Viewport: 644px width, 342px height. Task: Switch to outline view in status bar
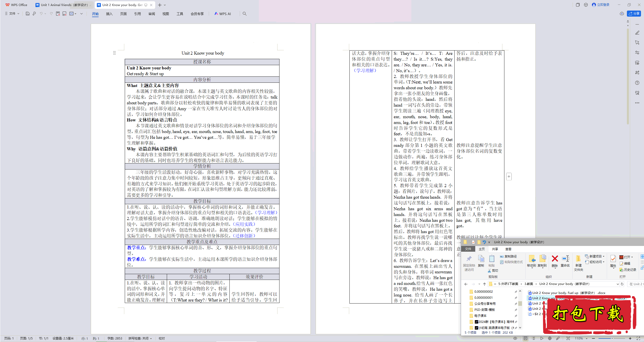(534, 338)
